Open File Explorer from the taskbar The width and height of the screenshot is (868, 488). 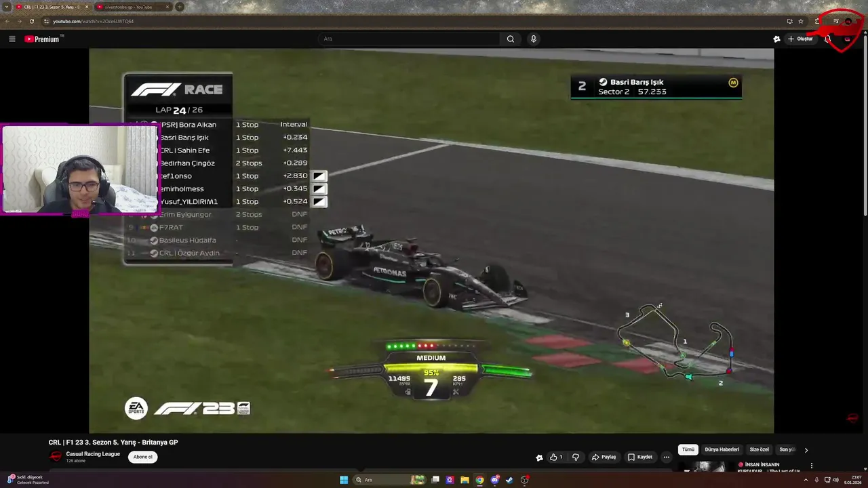[465, 480]
